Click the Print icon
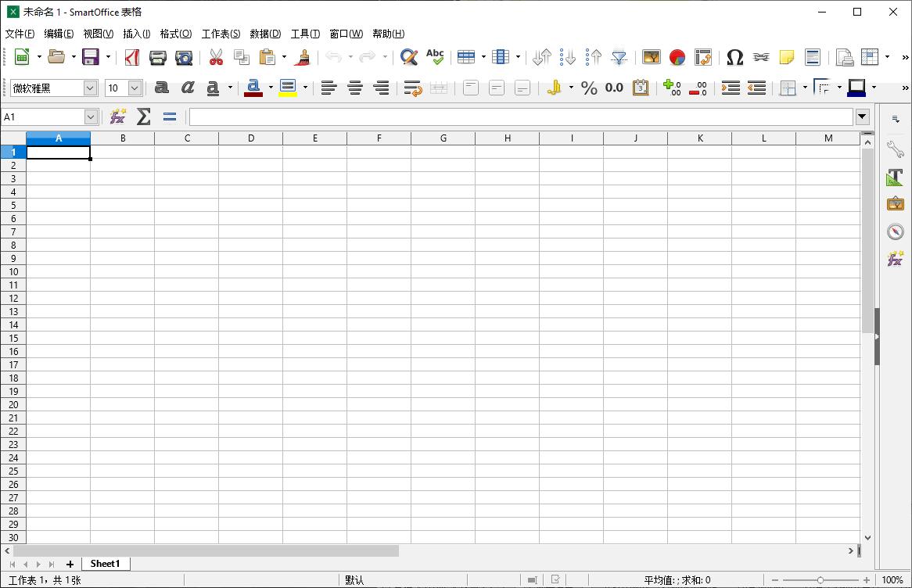The width and height of the screenshot is (912, 588). click(158, 57)
